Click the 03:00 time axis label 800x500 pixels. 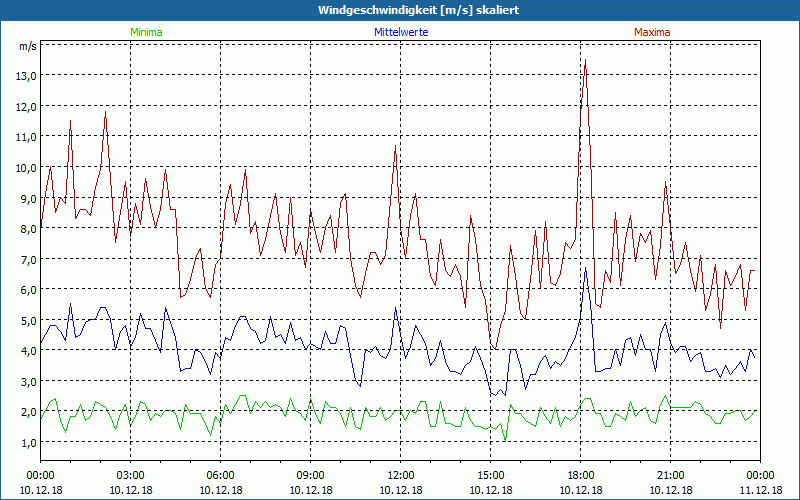[131, 476]
